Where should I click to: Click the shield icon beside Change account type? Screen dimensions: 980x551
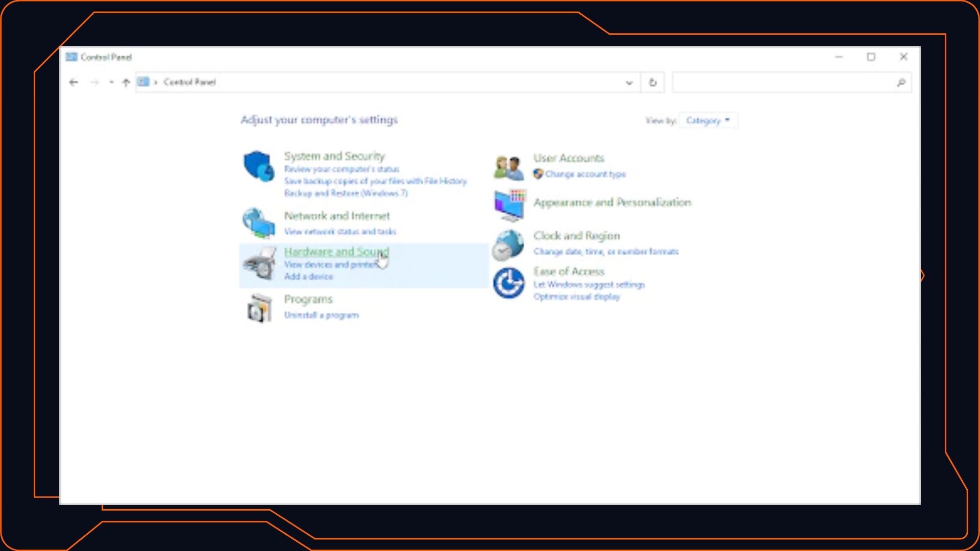point(538,174)
